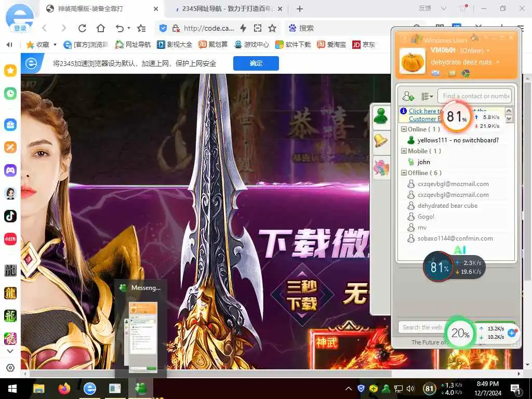
Task: Go to the browser home page
Action: [100, 28]
